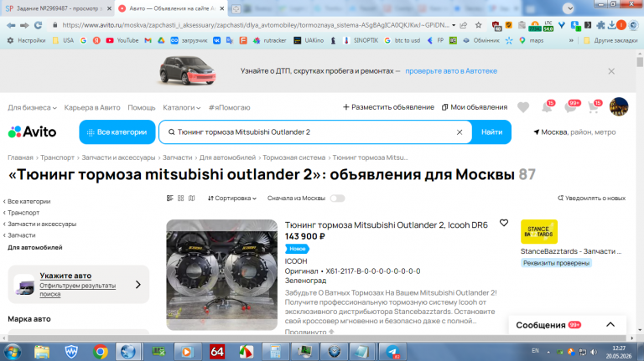This screenshot has width=644, height=361.
Task: Go to Avito home via logo
Action: pyautogui.click(x=32, y=132)
